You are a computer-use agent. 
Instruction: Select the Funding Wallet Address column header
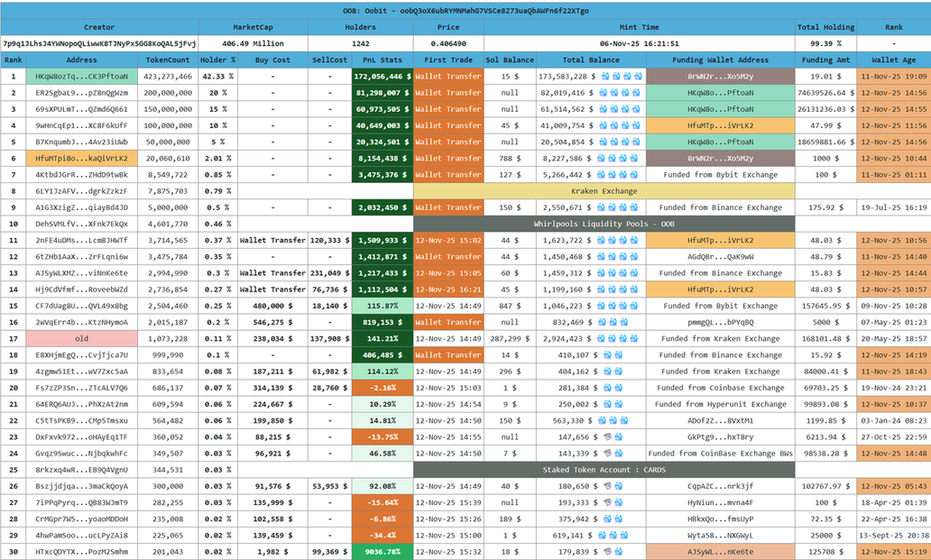[x=721, y=60]
